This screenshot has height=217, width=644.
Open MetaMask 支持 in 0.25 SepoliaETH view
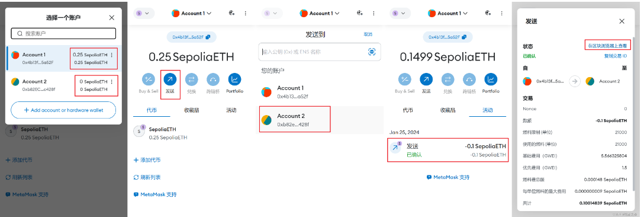click(x=155, y=194)
